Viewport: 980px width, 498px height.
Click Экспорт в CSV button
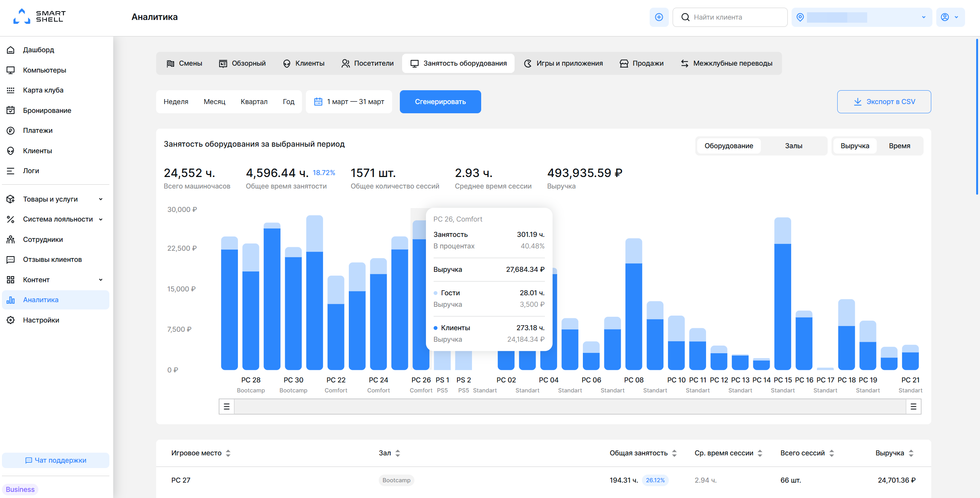(884, 102)
